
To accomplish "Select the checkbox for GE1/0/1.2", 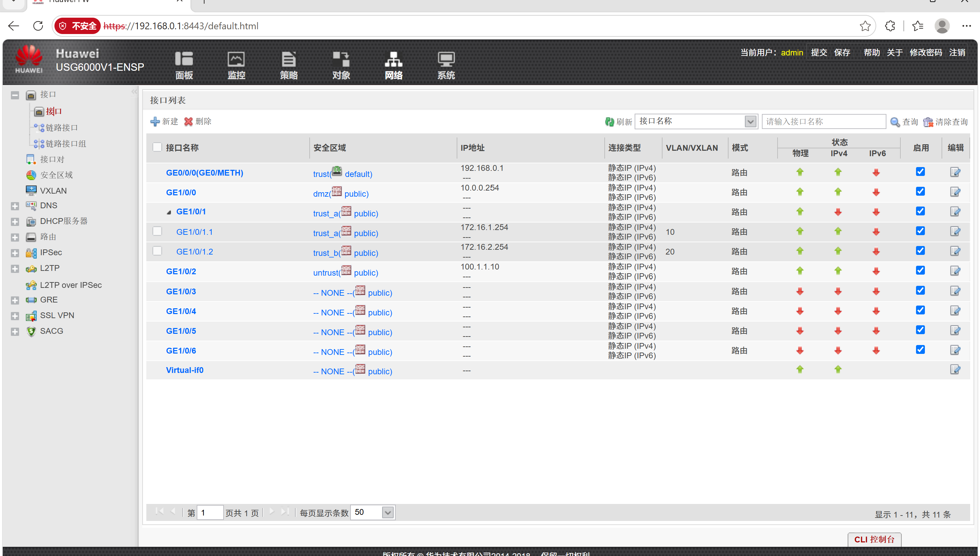I will pos(157,251).
